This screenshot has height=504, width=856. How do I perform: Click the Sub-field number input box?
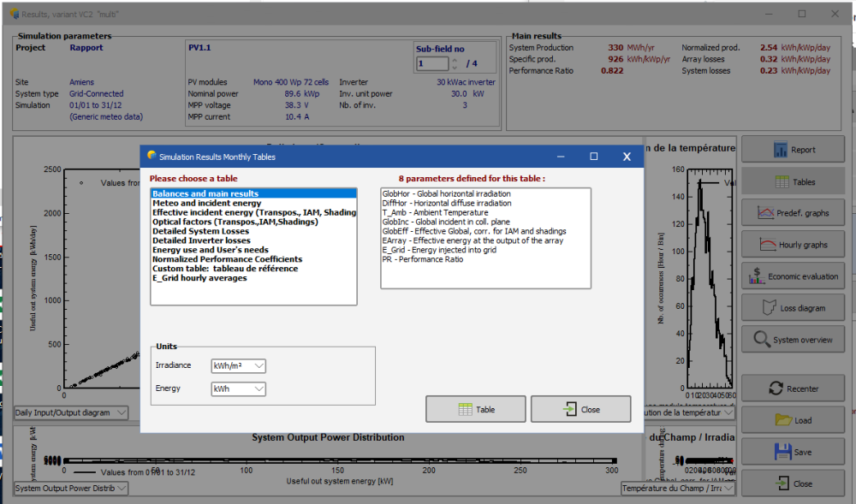(431, 64)
